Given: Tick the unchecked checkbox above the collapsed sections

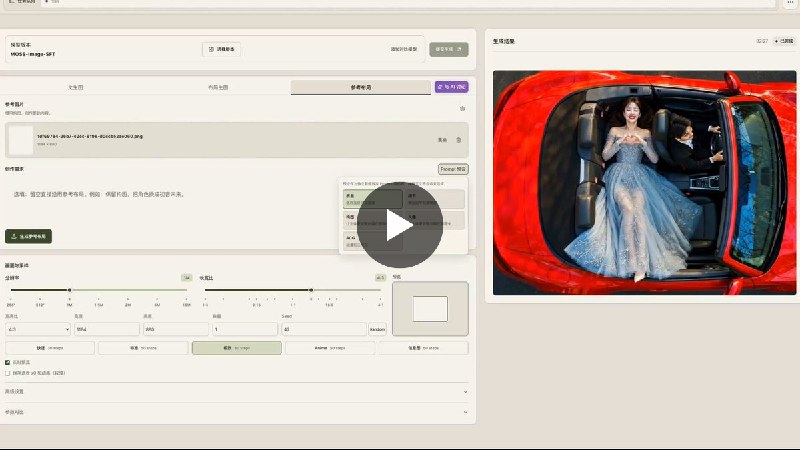Looking at the screenshot, I should [8, 373].
